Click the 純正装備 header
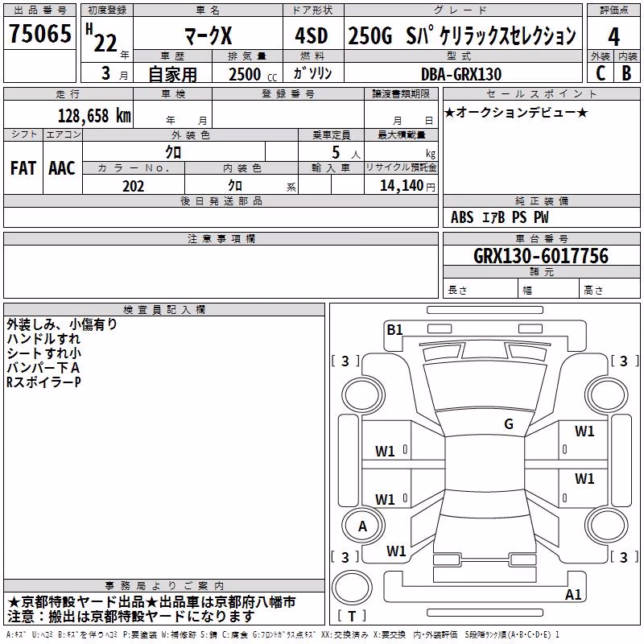The height and width of the screenshot is (644, 644). [x=542, y=201]
